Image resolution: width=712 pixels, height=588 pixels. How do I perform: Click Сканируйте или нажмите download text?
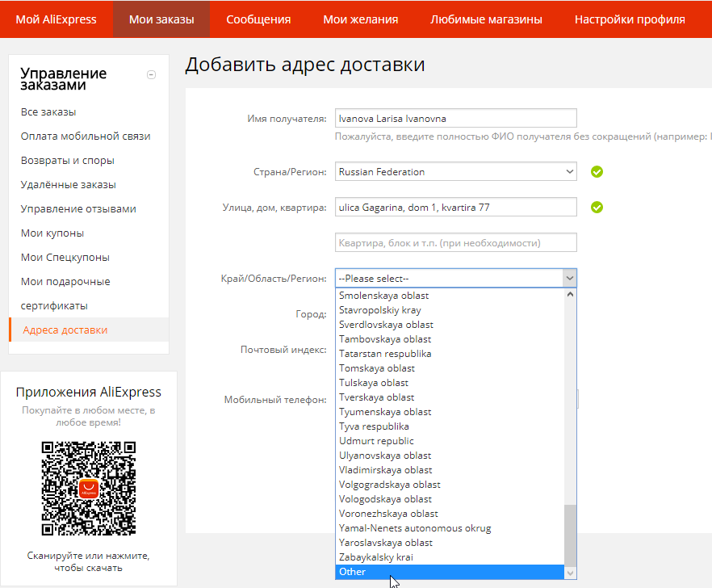tap(88, 561)
